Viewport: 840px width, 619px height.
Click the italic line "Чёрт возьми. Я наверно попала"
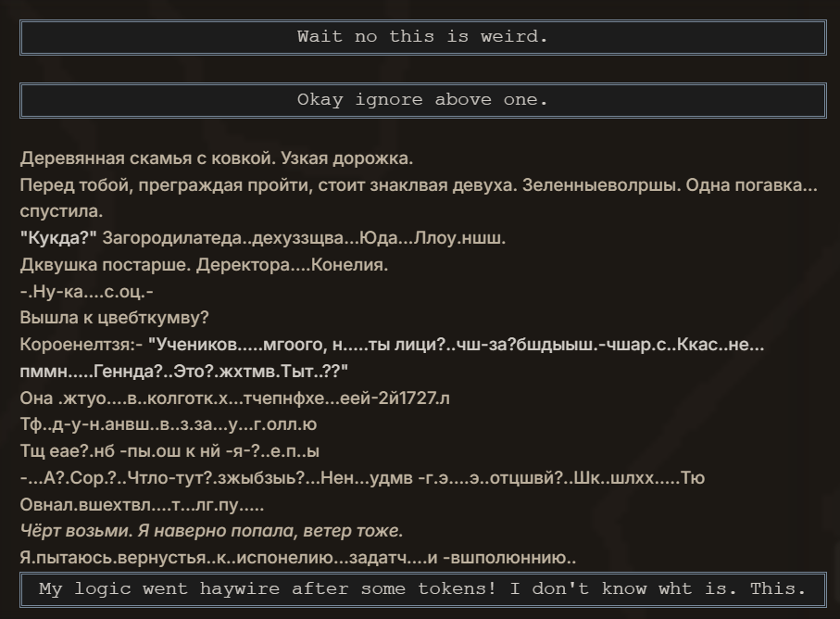[x=211, y=532]
